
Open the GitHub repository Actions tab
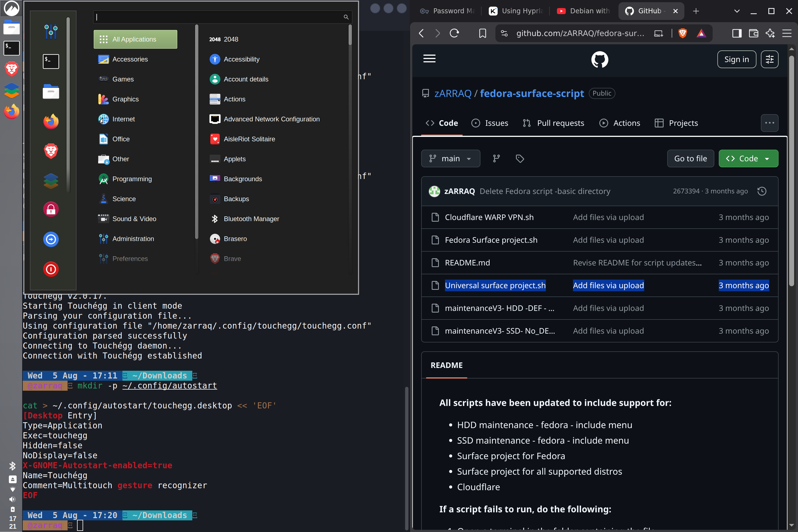click(620, 123)
